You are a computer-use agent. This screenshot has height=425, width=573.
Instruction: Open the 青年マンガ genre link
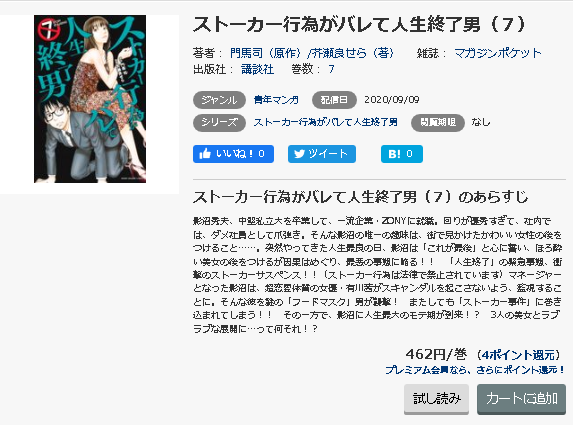coord(276,100)
